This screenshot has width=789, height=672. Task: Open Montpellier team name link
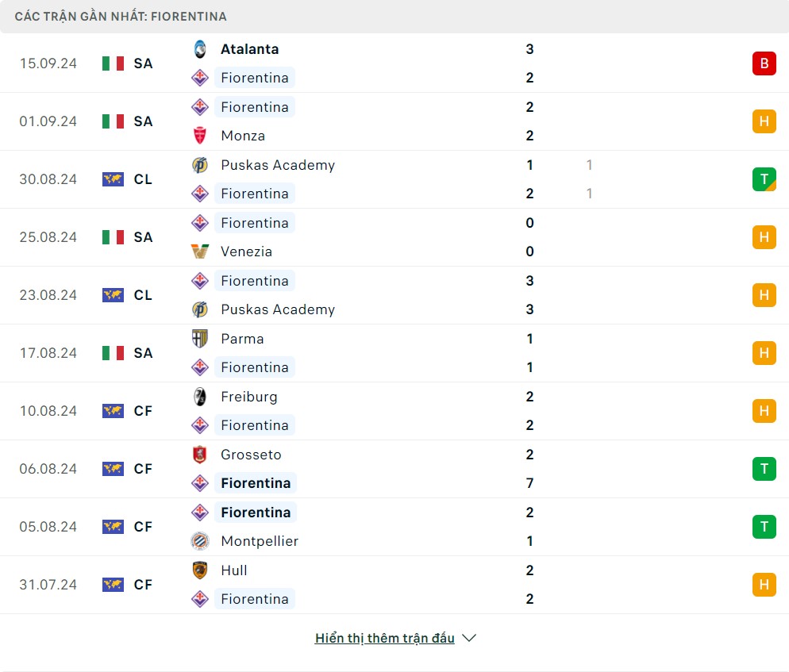tap(260, 541)
